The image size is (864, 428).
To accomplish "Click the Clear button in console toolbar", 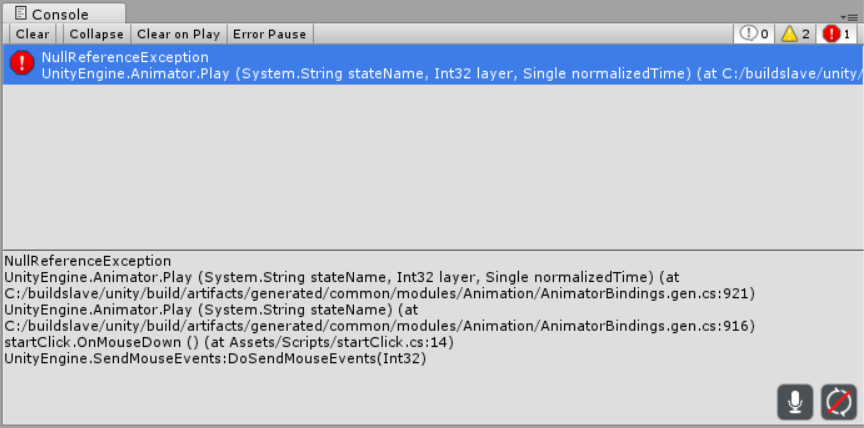I will click(x=33, y=34).
